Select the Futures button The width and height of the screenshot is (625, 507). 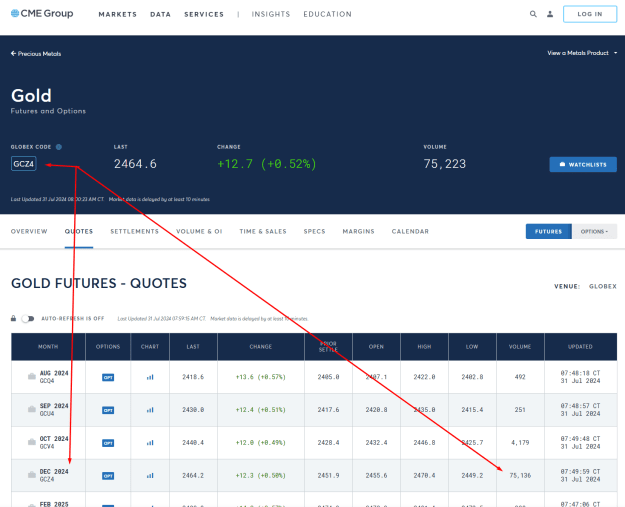pos(548,232)
